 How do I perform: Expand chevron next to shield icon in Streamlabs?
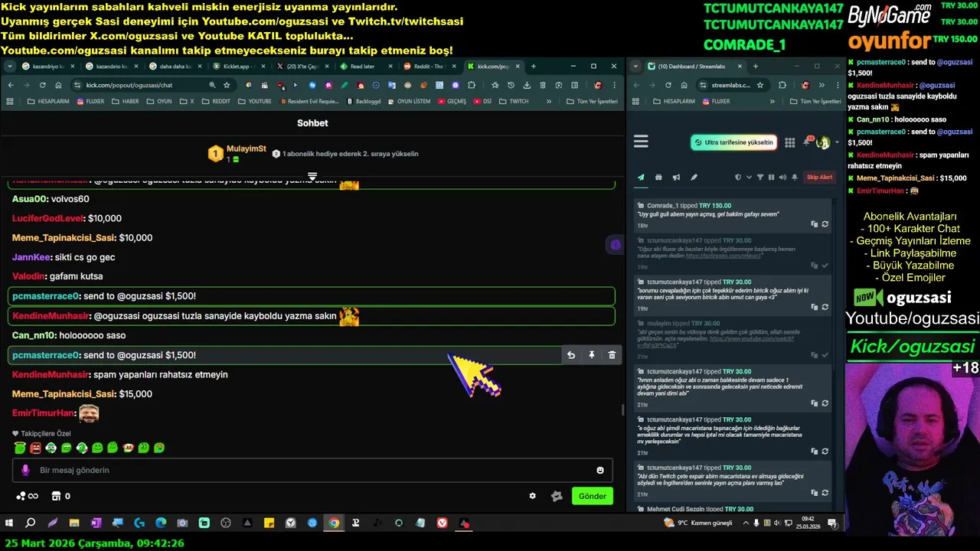pyautogui.click(x=749, y=178)
